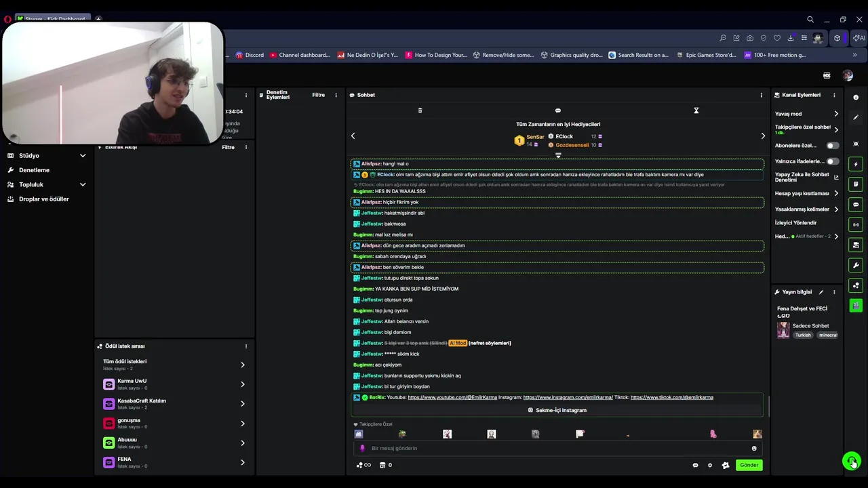Open the Instagram link in BotRix message
Image resolution: width=868 pixels, height=488 pixels.
click(568, 397)
